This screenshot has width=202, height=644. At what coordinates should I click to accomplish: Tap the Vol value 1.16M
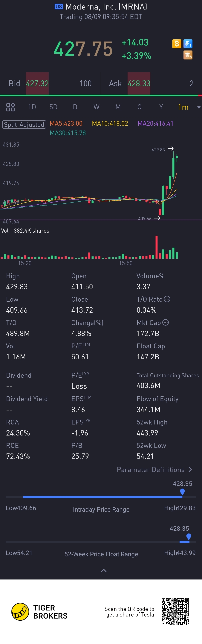pos(16,357)
